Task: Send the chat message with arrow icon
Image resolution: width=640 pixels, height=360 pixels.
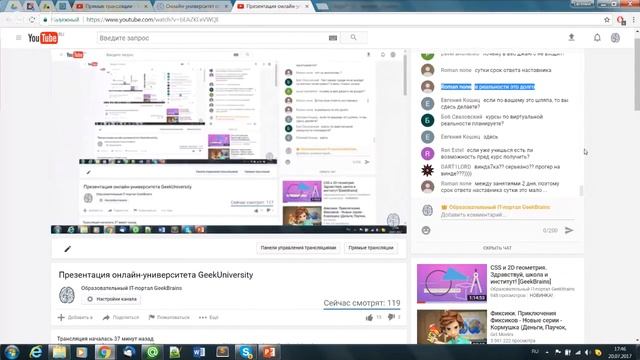Action: tap(569, 230)
